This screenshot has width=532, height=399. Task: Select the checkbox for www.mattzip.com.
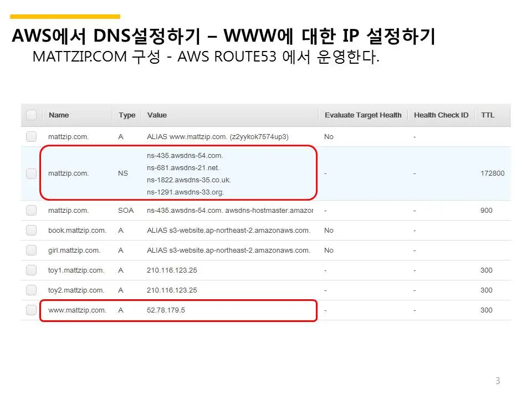click(31, 310)
